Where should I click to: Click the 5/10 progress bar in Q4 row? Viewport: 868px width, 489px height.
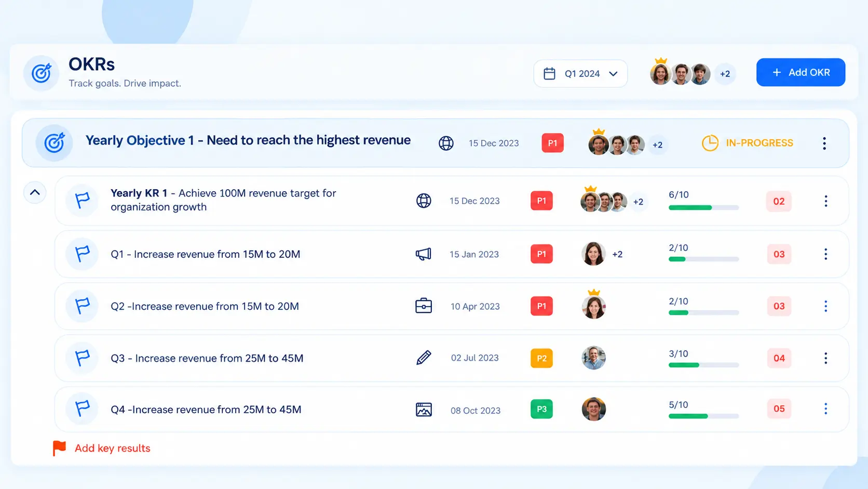coord(703,416)
